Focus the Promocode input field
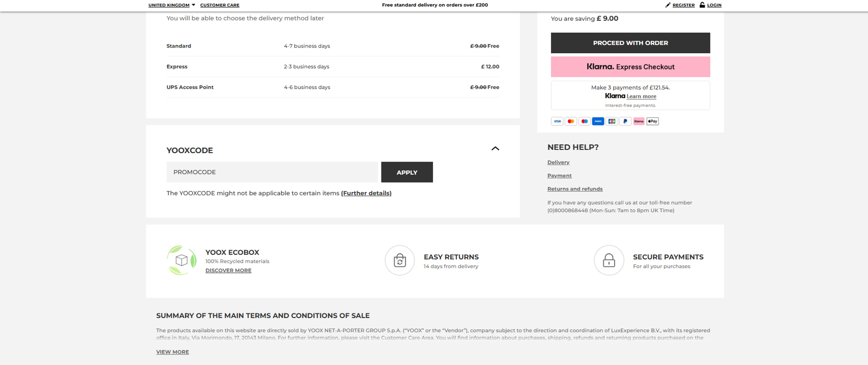 272,172
